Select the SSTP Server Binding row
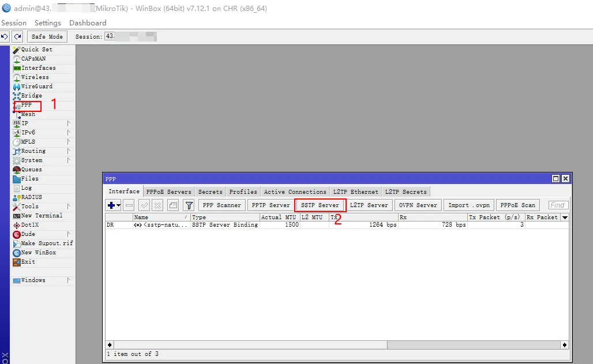Image resolution: width=593 pixels, height=364 pixels. point(337,225)
